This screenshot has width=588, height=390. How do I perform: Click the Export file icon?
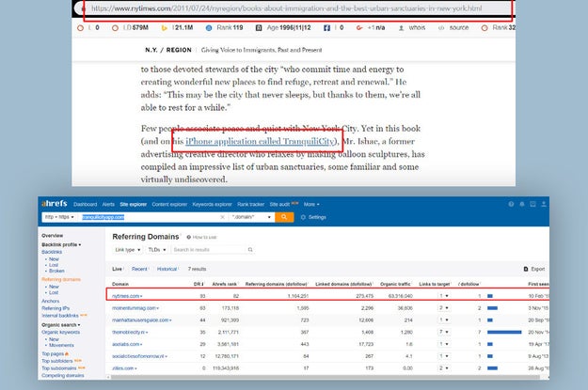click(x=526, y=269)
